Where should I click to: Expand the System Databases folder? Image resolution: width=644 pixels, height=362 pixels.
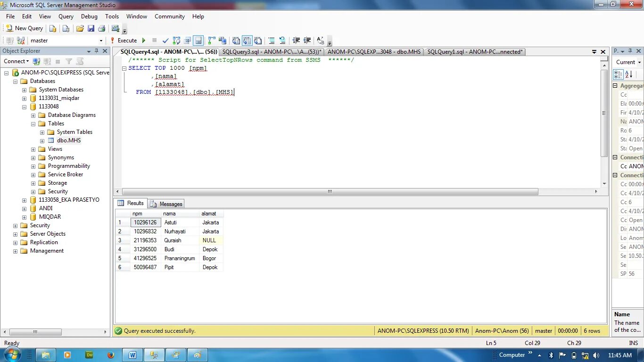[24, 90]
